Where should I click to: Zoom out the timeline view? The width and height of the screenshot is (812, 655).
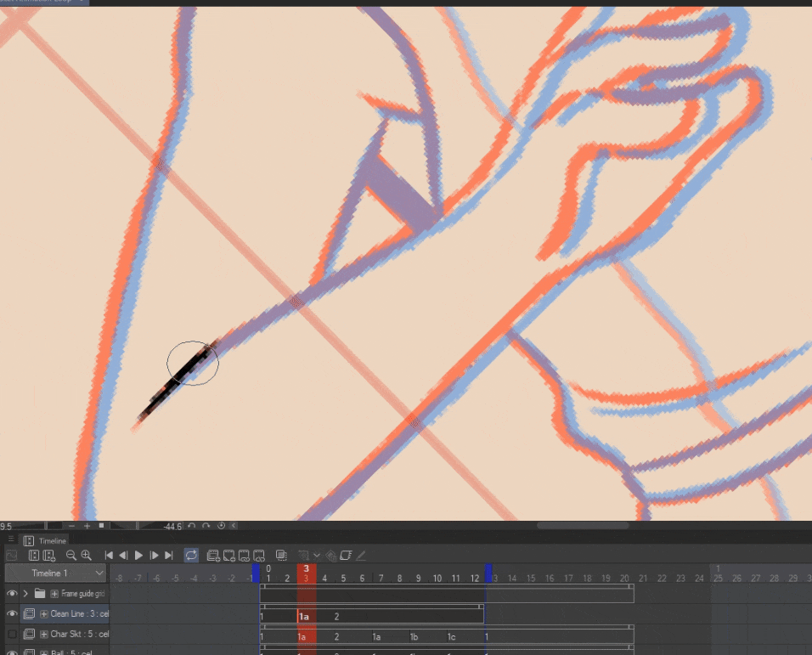point(71,556)
